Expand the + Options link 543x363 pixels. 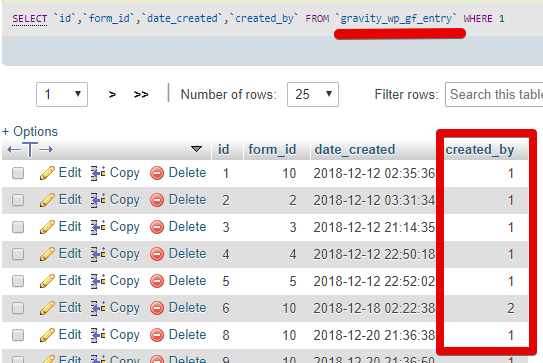30,132
